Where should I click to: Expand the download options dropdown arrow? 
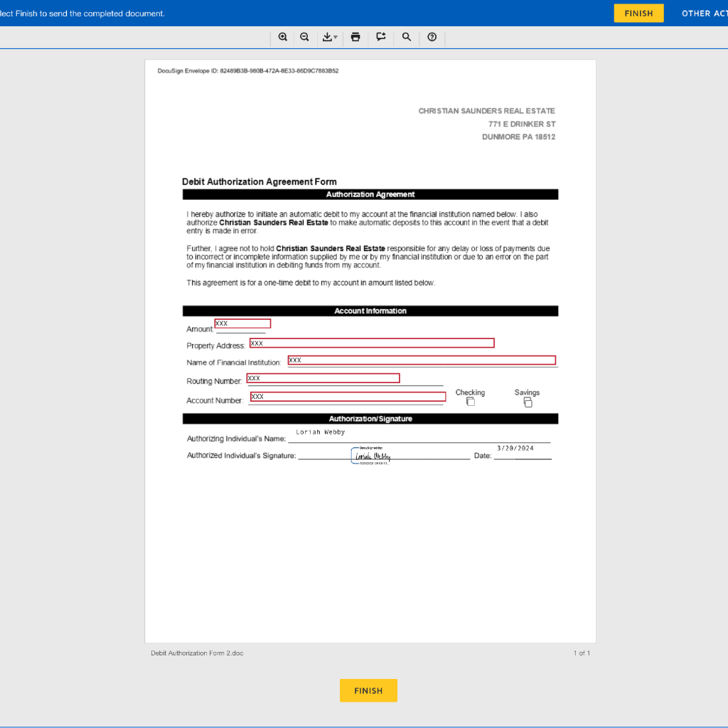coord(335,37)
